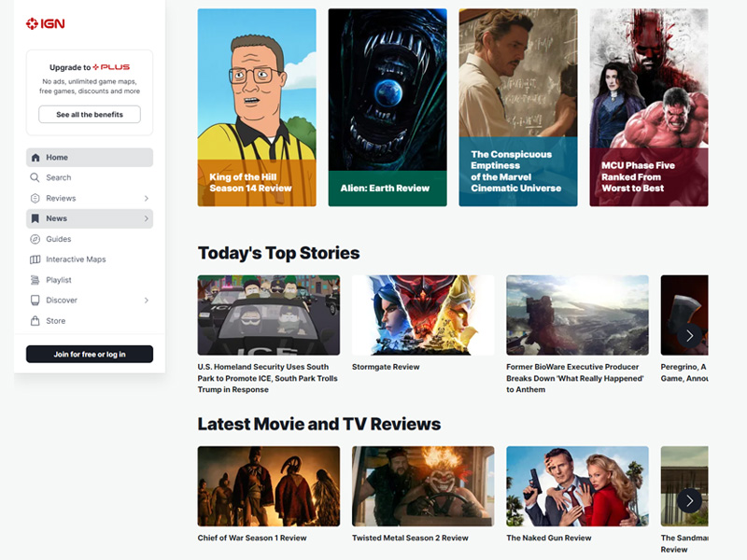Select The Naked Gun Review thumbnail
Image resolution: width=747 pixels, height=560 pixels.
pyautogui.click(x=577, y=485)
